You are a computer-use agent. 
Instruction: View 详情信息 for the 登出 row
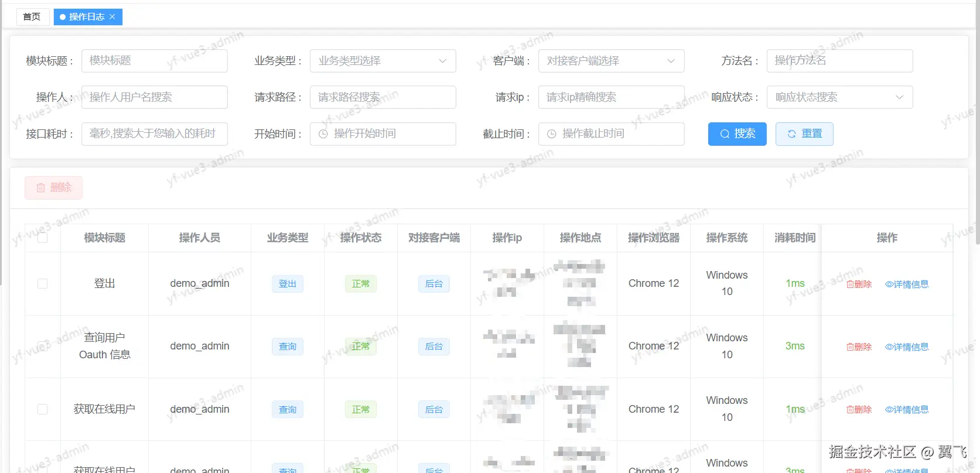pos(907,285)
